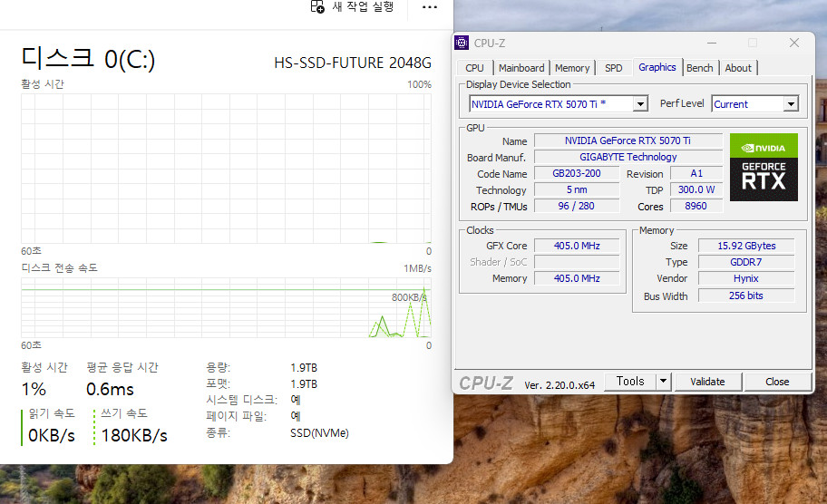Screen dimensions: 827x504
Task: Click the NVIDIA GeForce RTX logo in CPU-Z
Action: [x=764, y=167]
